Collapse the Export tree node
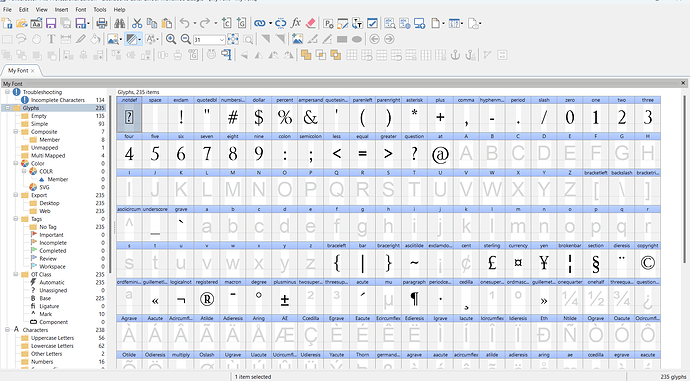Viewport: 690px width, 381px height. [x=15, y=195]
